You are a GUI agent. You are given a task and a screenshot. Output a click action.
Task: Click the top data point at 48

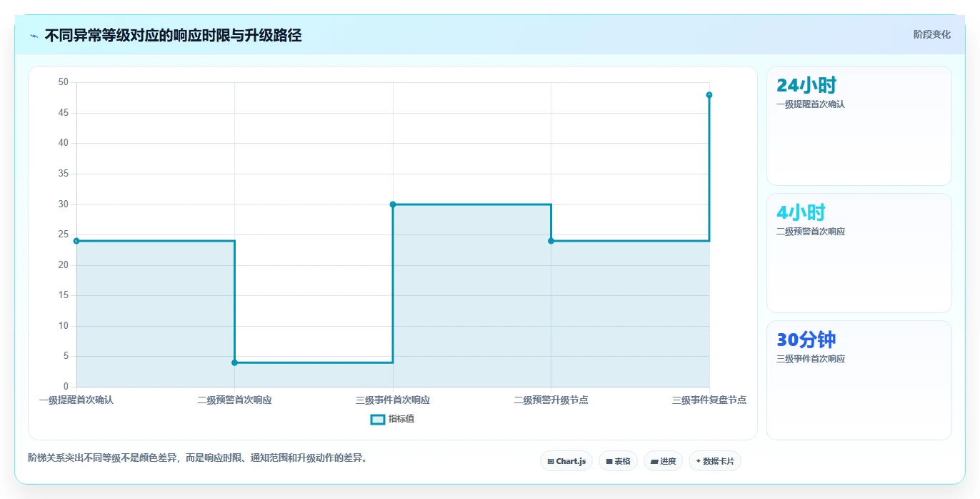pyautogui.click(x=709, y=95)
